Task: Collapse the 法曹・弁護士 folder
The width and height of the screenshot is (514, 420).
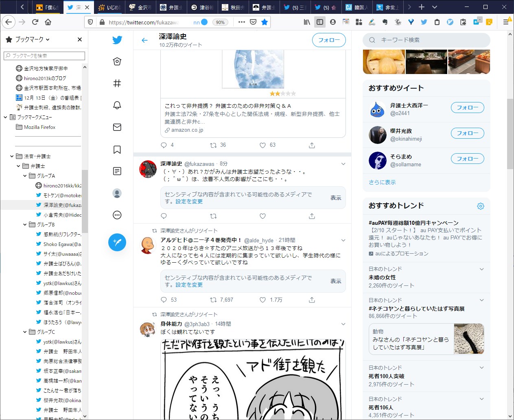Action: tap(12, 156)
